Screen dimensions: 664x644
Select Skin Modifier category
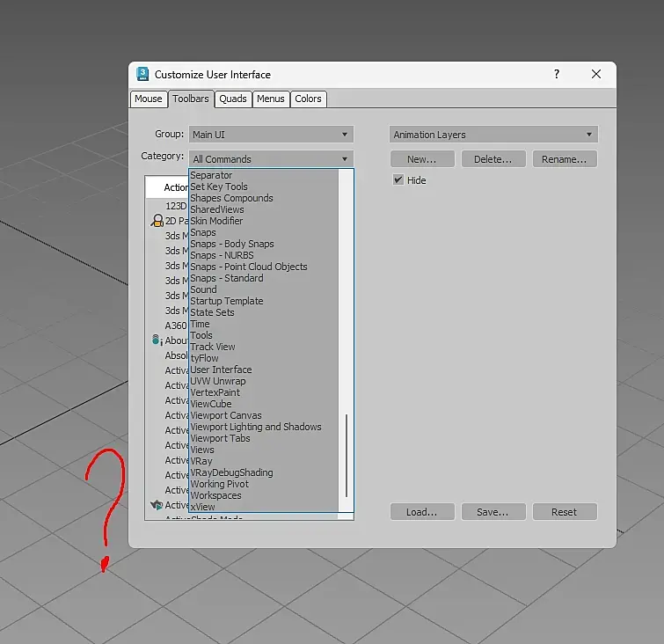point(264,221)
